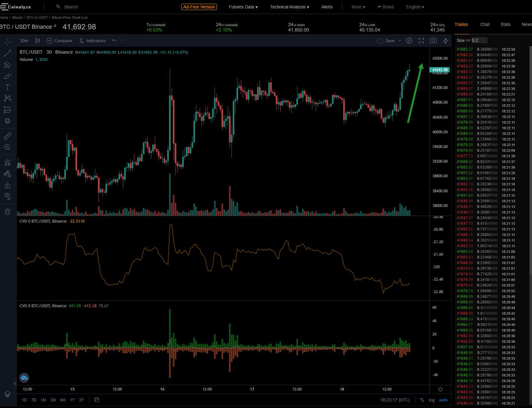The width and height of the screenshot is (532, 408).
Task: Set chart range to 1M
Action: [x=43, y=400]
